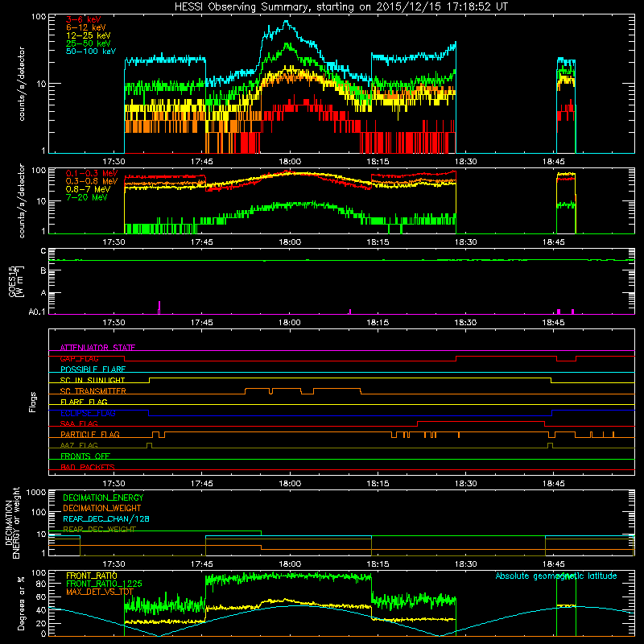
Task: Select the 3-6 keV legend label
Action: pyautogui.click(x=83, y=19)
